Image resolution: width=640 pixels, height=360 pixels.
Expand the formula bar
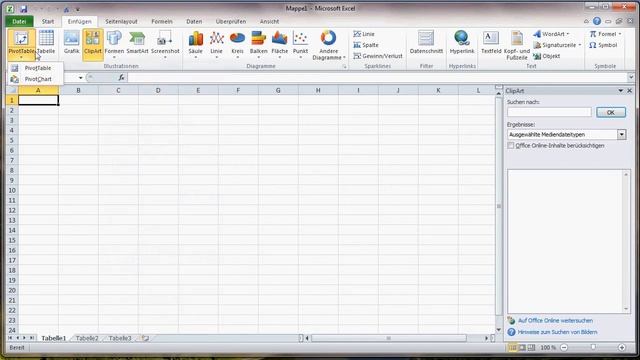[631, 77]
